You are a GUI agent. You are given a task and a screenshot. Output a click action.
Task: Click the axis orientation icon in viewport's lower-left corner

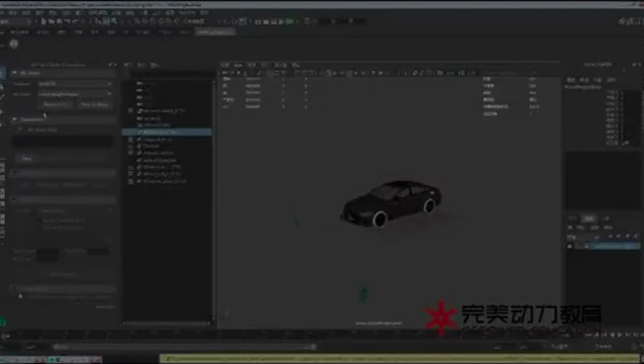click(x=225, y=316)
